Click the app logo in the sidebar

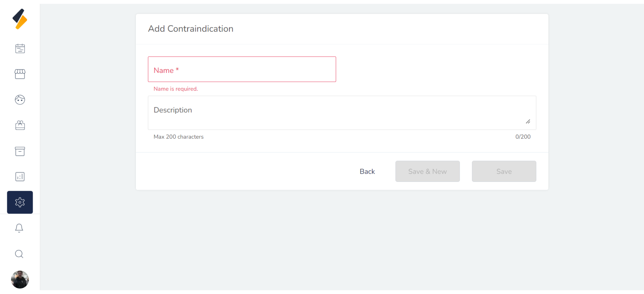[x=20, y=19]
